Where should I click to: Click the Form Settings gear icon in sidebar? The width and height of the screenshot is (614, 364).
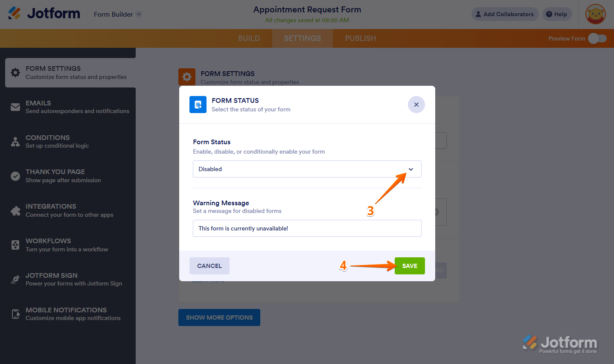tap(15, 73)
